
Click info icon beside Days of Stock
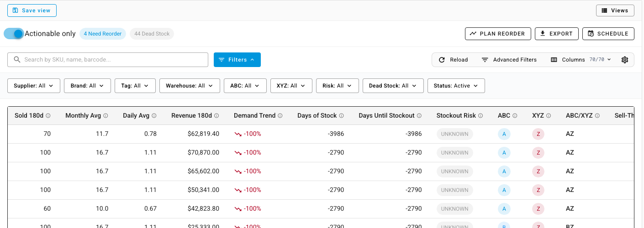click(x=341, y=116)
